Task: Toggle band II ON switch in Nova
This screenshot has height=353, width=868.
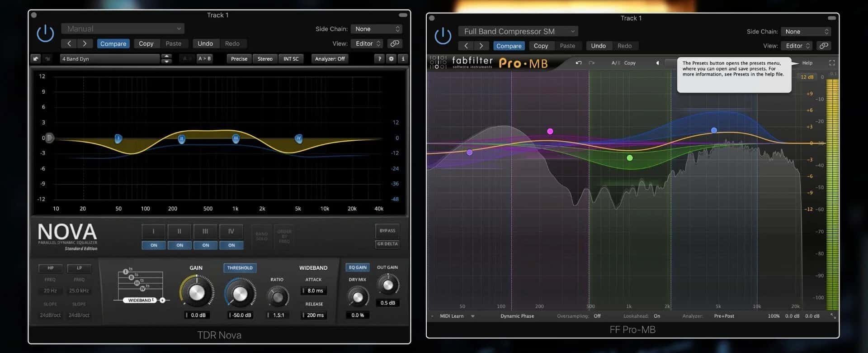Action: tap(179, 245)
